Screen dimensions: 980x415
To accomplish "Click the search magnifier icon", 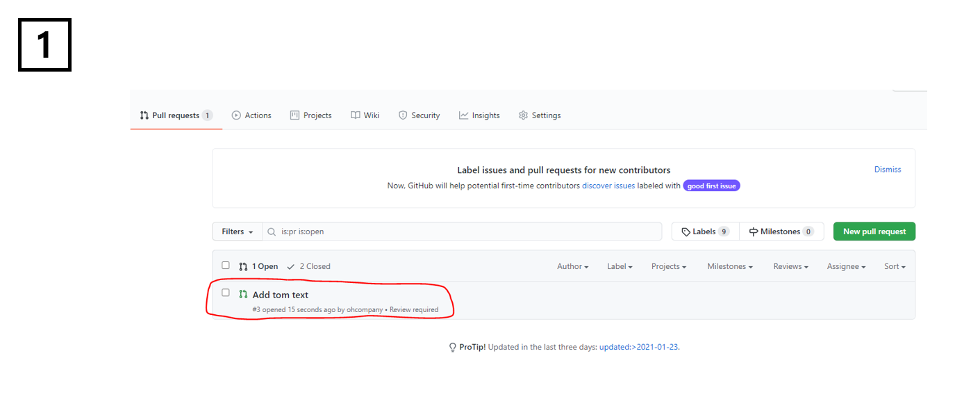I will 272,231.
